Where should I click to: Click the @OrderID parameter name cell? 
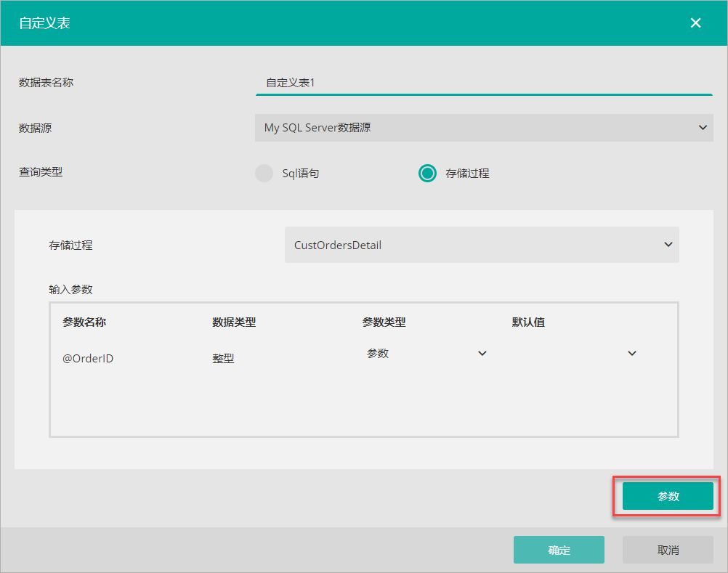88,358
